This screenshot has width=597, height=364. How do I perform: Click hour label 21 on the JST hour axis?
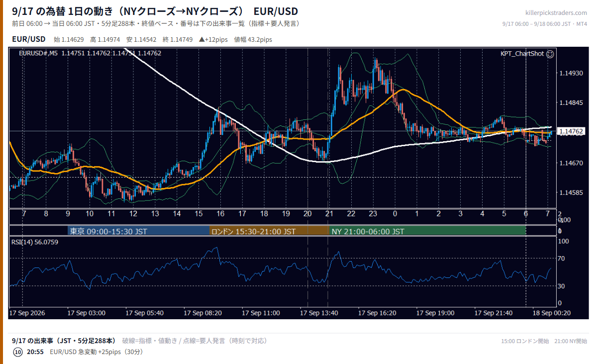coord(329,214)
